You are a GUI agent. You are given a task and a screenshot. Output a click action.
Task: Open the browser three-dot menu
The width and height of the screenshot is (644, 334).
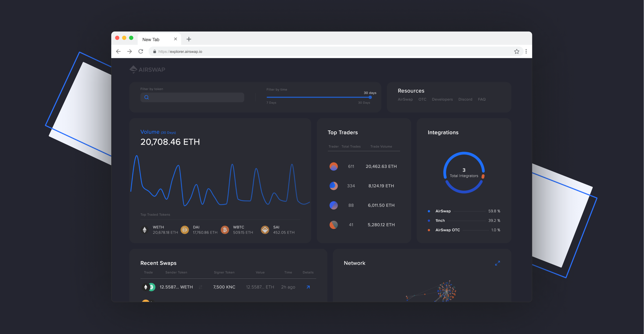[x=526, y=51]
